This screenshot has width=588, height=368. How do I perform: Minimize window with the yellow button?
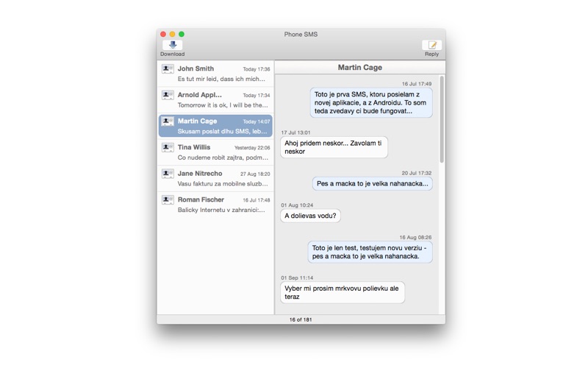point(172,34)
